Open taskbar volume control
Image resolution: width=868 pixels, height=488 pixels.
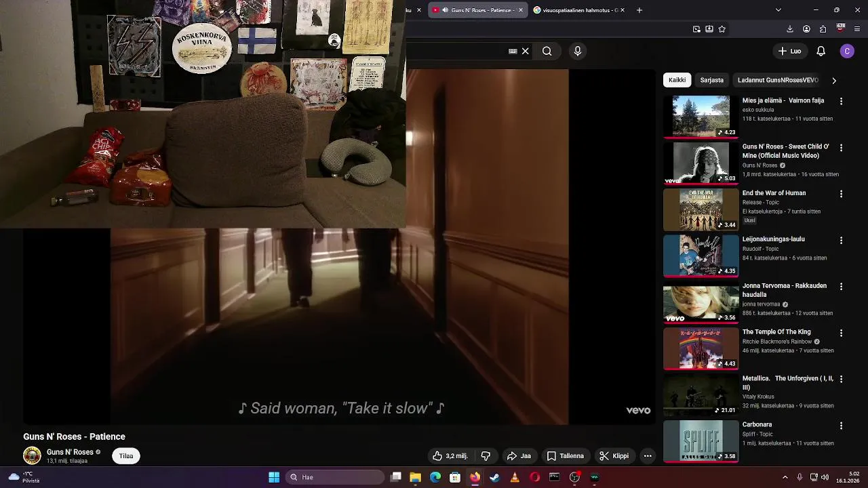click(825, 477)
